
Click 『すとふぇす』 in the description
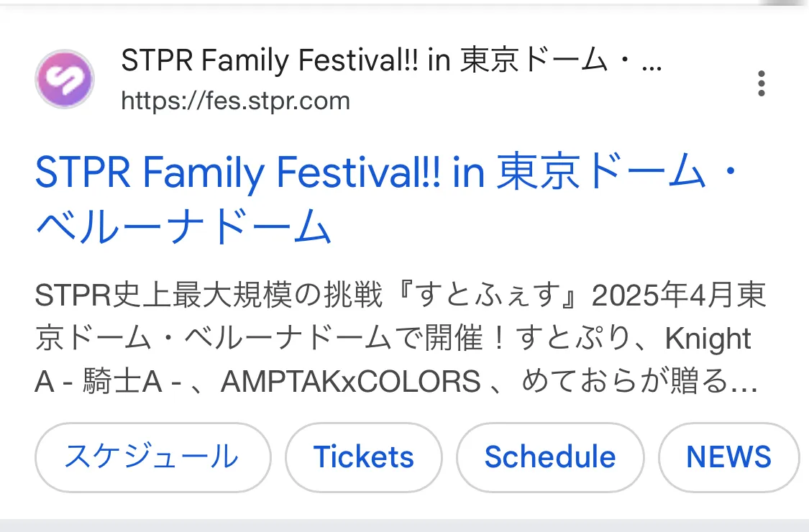pyautogui.click(x=487, y=295)
